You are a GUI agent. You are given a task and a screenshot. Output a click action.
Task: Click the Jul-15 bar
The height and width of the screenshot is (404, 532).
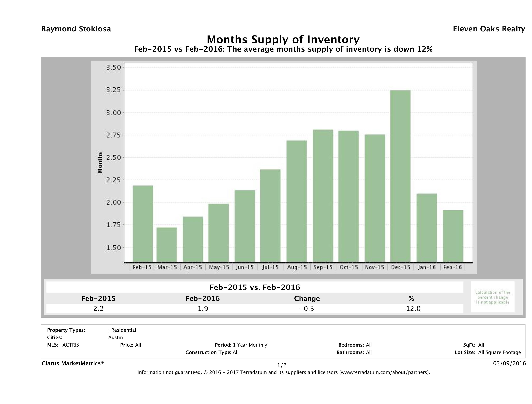pos(270,216)
